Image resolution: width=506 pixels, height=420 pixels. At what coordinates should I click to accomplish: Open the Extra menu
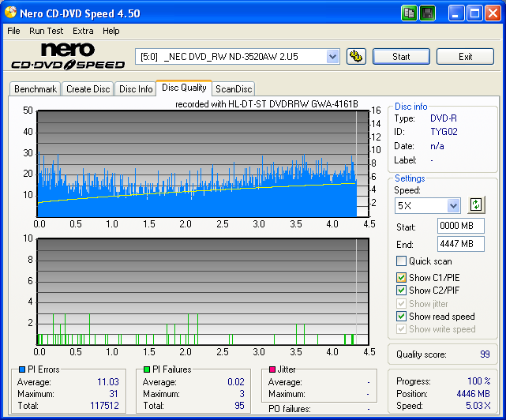(83, 31)
